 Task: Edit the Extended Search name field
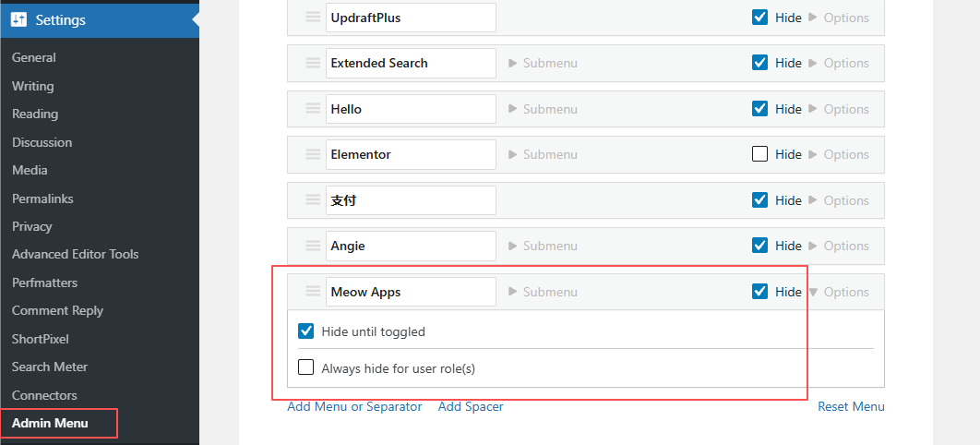(411, 63)
